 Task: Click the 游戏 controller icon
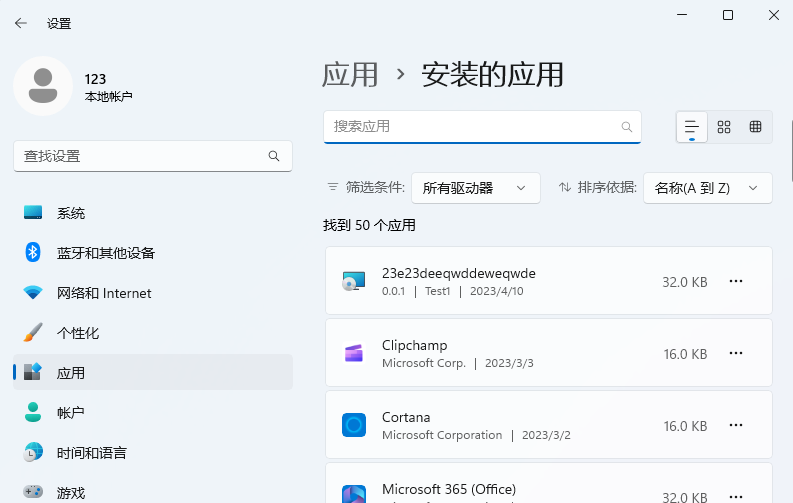[33, 491]
